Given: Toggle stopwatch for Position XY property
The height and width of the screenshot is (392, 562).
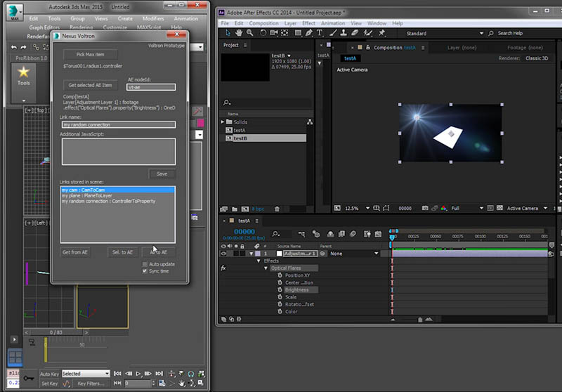Looking at the screenshot, I should pyautogui.click(x=280, y=275).
